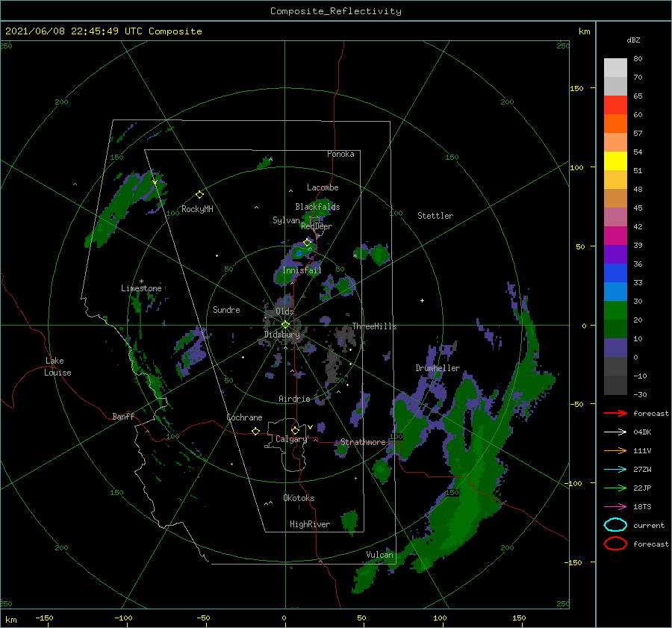
Task: Select the Cochrane town label
Action: click(x=244, y=417)
